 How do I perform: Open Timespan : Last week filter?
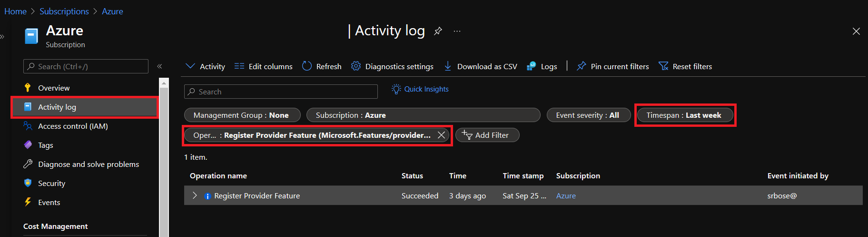click(685, 115)
